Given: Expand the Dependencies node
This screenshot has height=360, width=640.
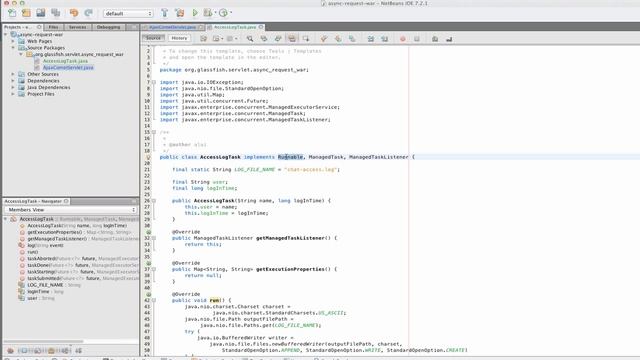Looking at the screenshot, I should click(x=13, y=81).
